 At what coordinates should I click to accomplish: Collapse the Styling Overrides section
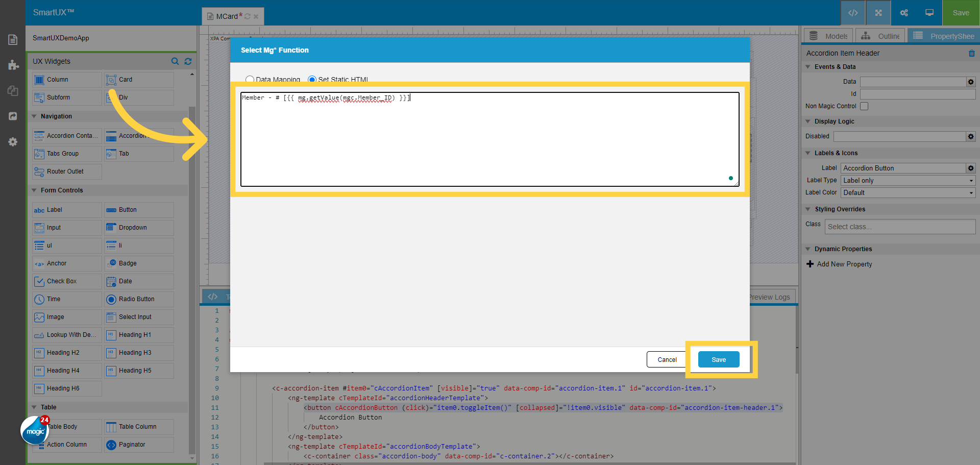[x=808, y=209]
